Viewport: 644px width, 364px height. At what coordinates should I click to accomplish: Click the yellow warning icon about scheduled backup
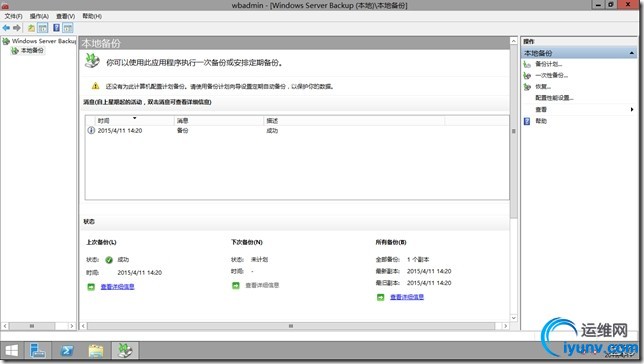tap(95, 86)
